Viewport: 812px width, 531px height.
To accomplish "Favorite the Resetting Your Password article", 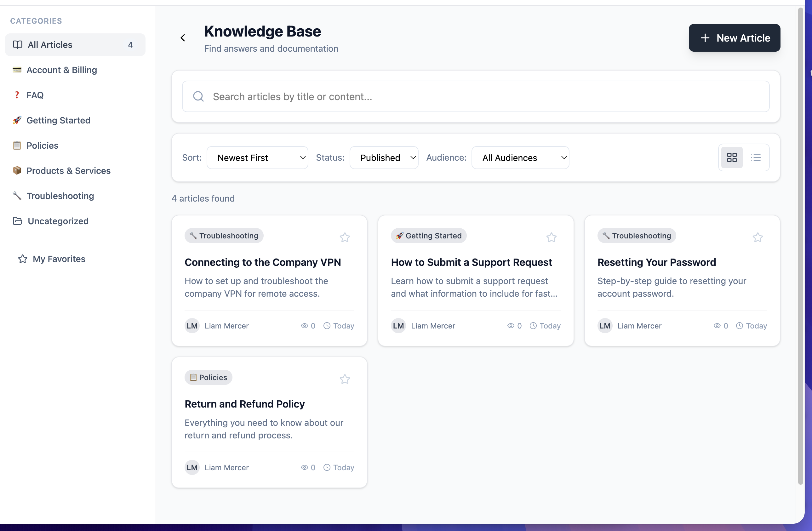I will pos(758,237).
